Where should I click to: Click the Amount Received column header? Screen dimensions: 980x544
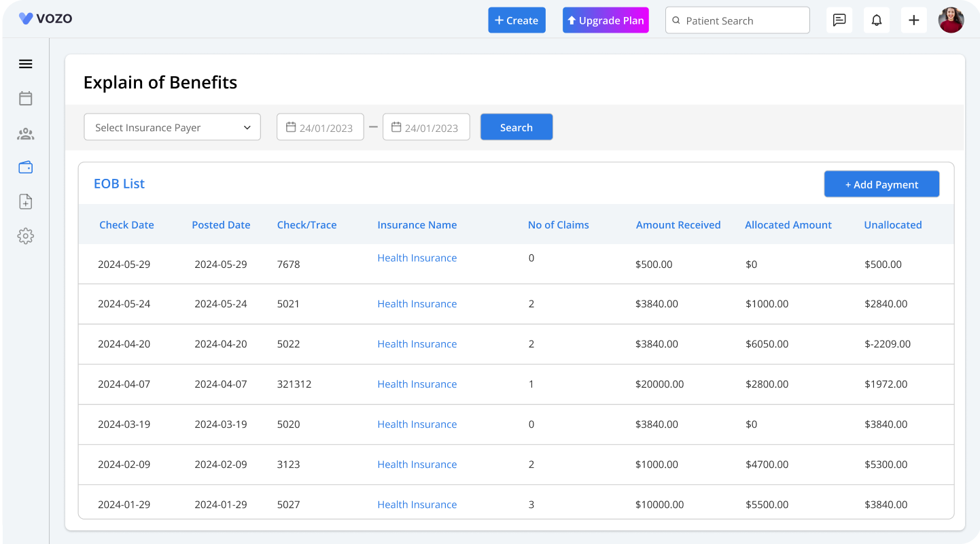tap(678, 225)
